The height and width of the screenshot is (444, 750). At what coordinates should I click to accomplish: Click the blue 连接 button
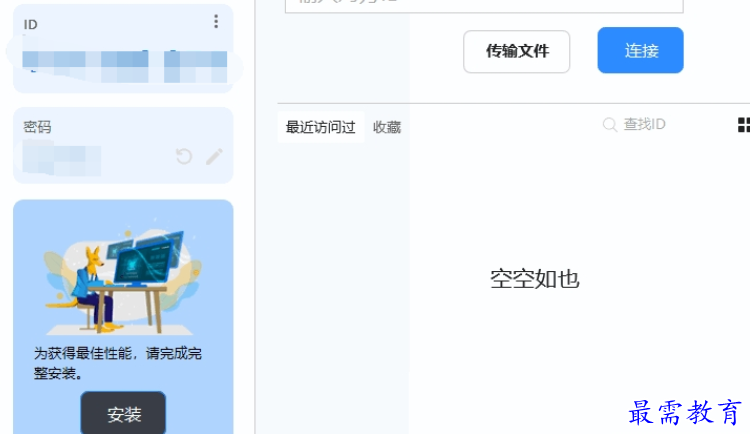[640, 50]
